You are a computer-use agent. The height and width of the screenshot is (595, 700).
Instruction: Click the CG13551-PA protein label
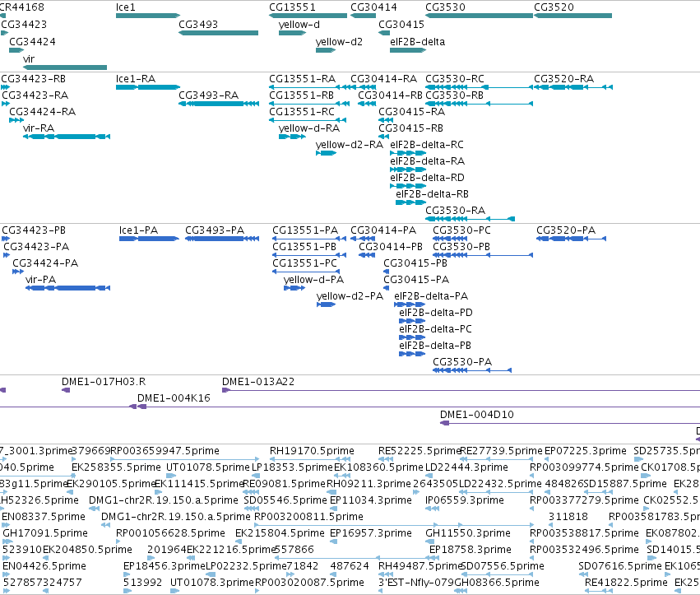click(x=305, y=230)
